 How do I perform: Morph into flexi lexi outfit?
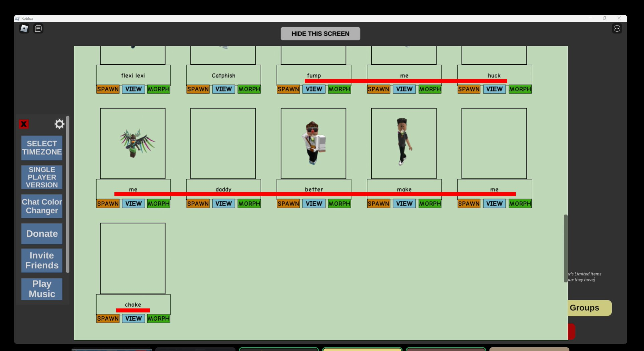(x=159, y=89)
